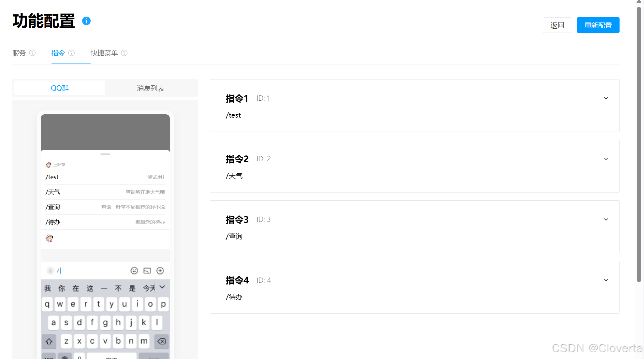Click the 返回 button
The height and width of the screenshot is (359, 644).
coord(557,25)
